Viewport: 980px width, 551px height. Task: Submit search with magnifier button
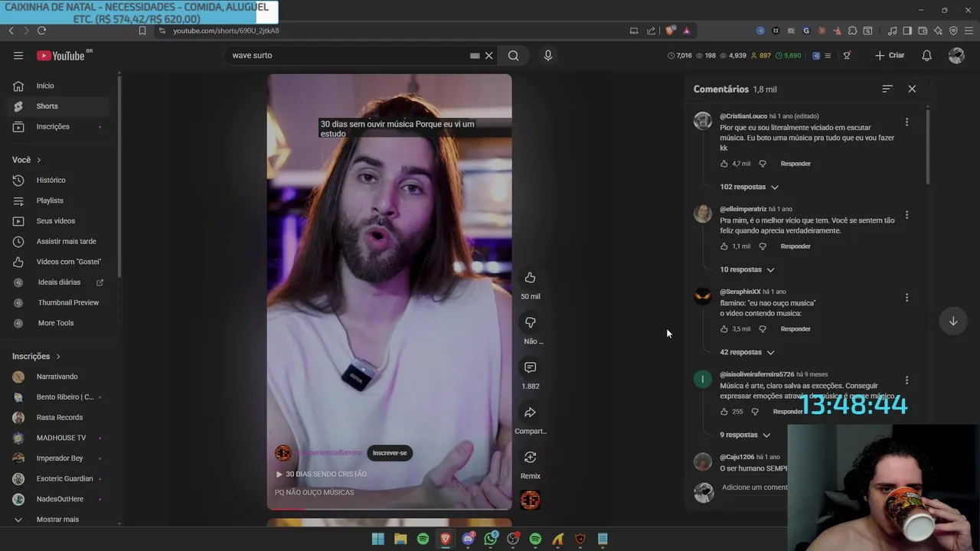[x=514, y=55]
